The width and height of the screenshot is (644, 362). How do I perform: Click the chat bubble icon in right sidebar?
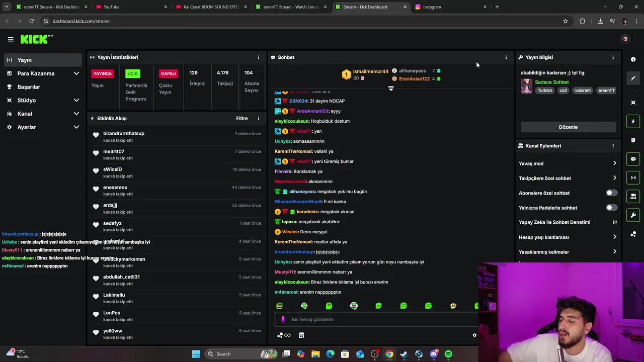[x=633, y=159]
